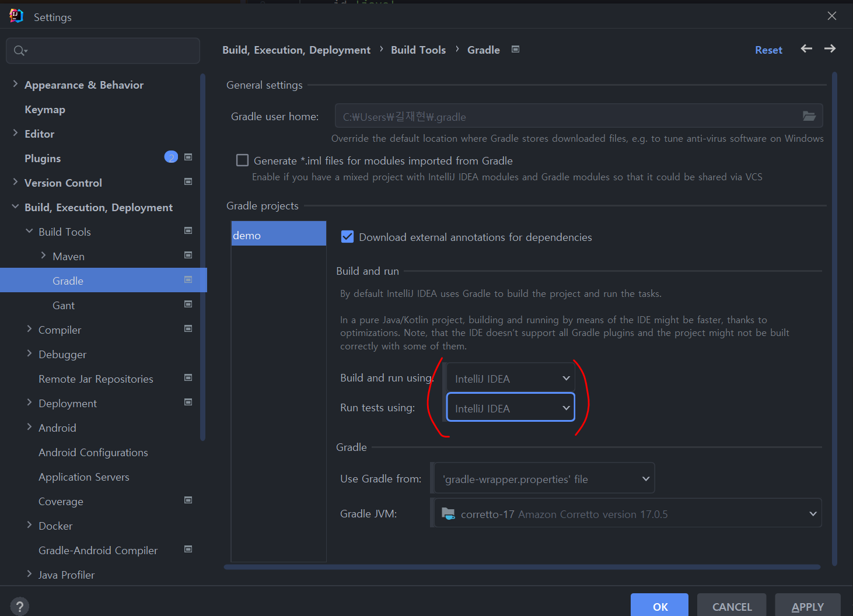Viewport: 853px width, 616px height.
Task: Collapse Build, Execution, Deployment section
Action: point(15,206)
